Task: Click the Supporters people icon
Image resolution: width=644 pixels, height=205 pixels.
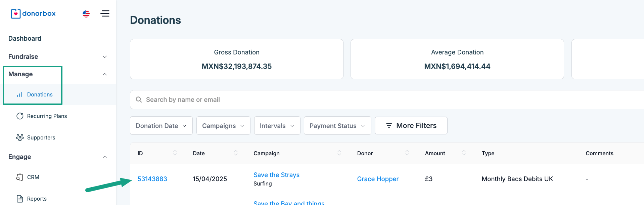Action: (20, 137)
